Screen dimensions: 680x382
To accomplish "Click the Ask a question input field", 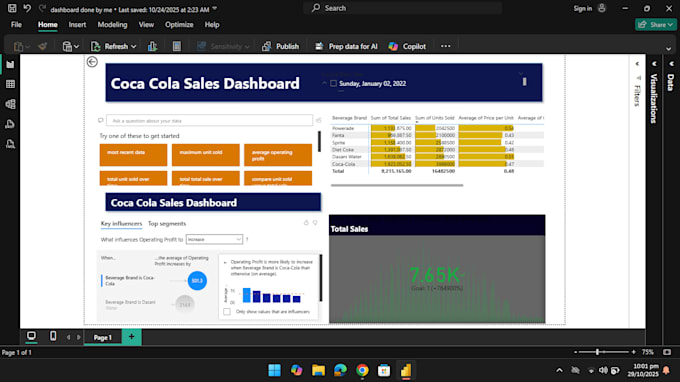I will [209, 121].
